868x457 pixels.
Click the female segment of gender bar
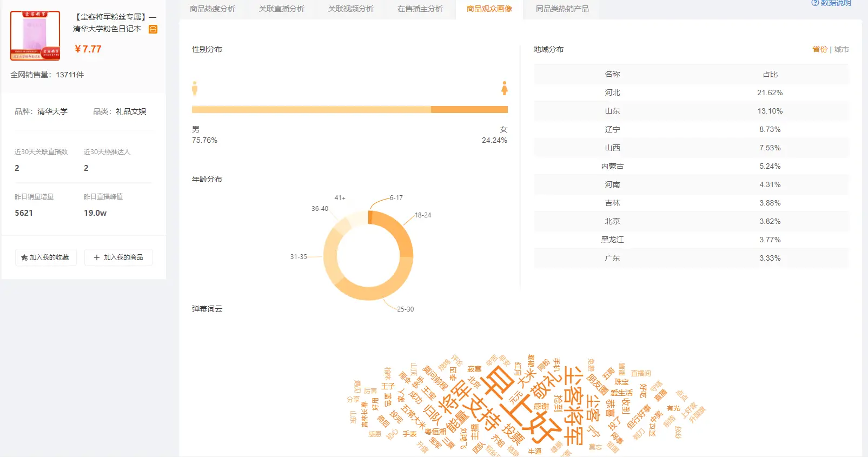[469, 110]
